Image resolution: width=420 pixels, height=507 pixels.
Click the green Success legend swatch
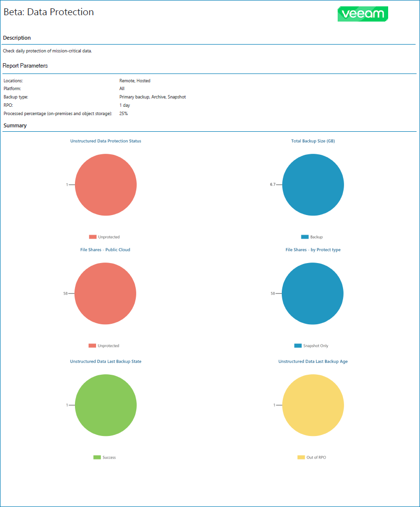point(97,457)
